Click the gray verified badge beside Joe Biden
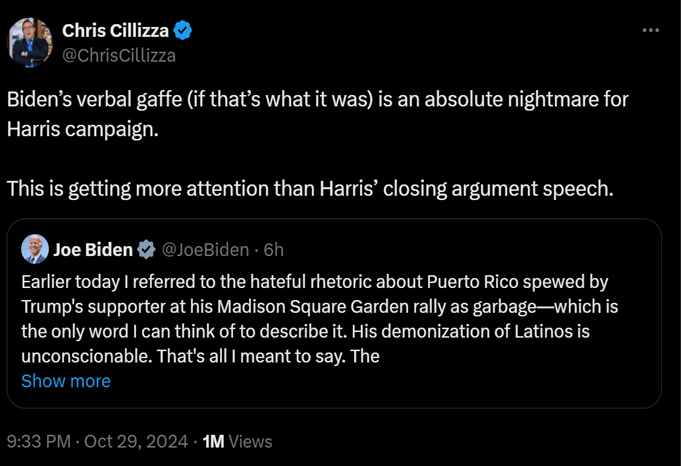Viewport: 681px width, 466px height. click(x=146, y=249)
